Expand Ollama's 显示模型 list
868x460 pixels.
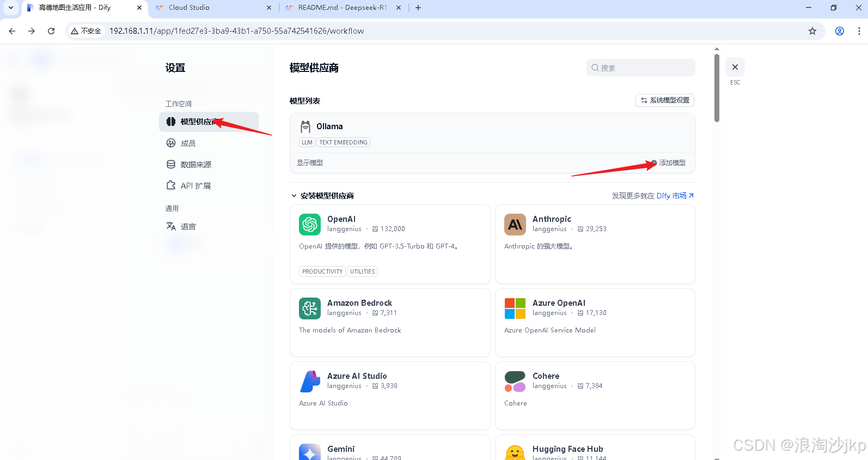(x=310, y=163)
